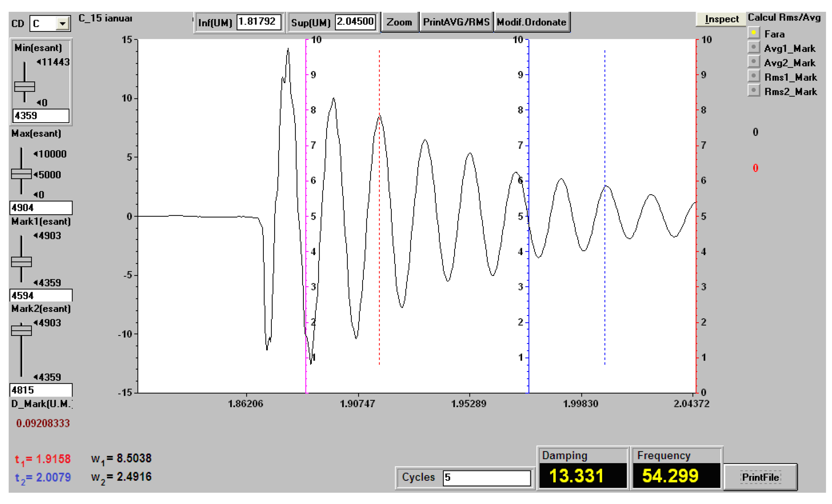Select the Avg2_Mark radio option
832x504 pixels.
coord(754,61)
